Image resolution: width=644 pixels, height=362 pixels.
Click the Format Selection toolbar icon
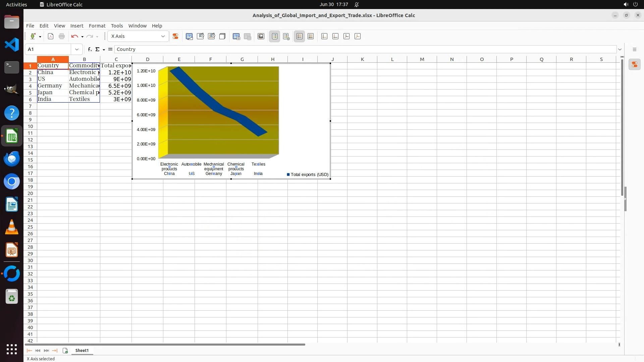pyautogui.click(x=175, y=36)
